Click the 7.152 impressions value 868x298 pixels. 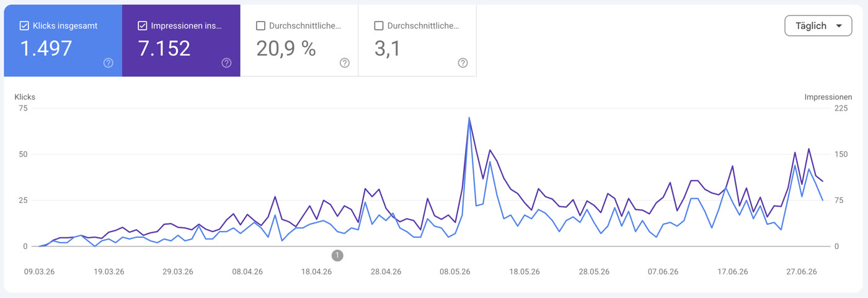pos(164,48)
